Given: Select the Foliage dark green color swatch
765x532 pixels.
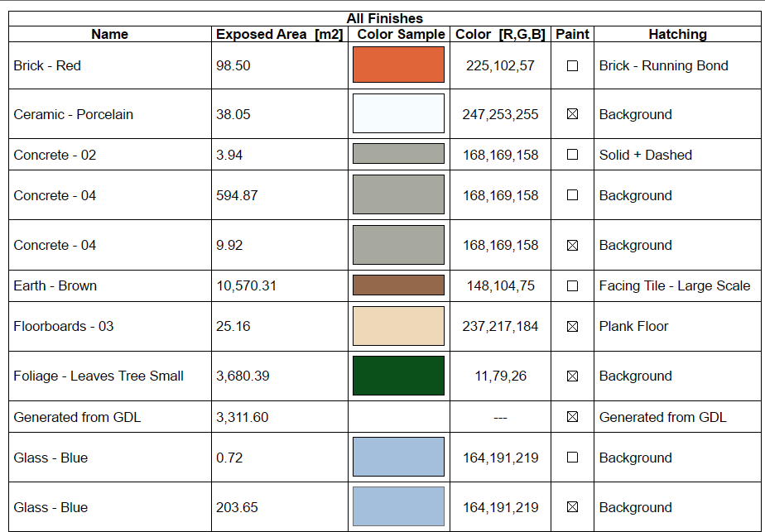Looking at the screenshot, I should (398, 376).
